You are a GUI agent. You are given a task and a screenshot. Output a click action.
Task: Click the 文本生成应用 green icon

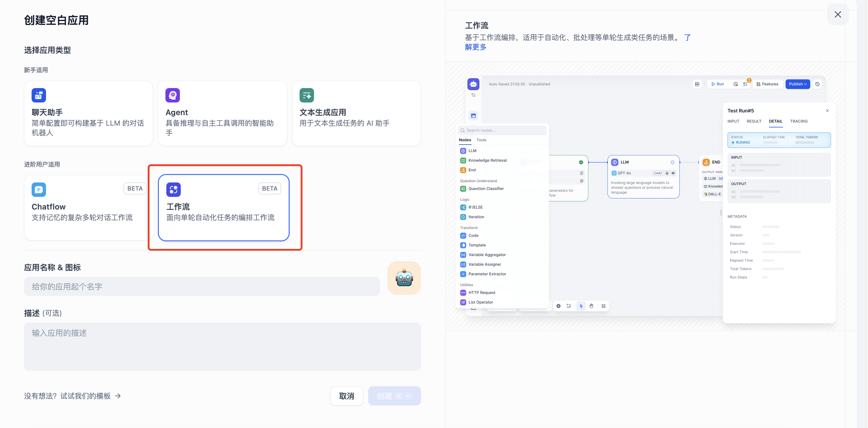pyautogui.click(x=306, y=95)
